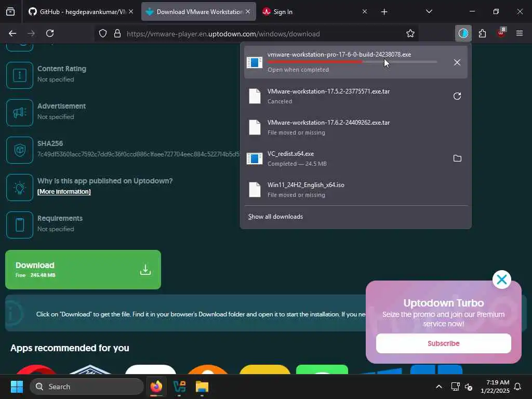Screen dimensions: 532x399
Task: Open the Firefox hamburger menu
Action: coord(520,33)
